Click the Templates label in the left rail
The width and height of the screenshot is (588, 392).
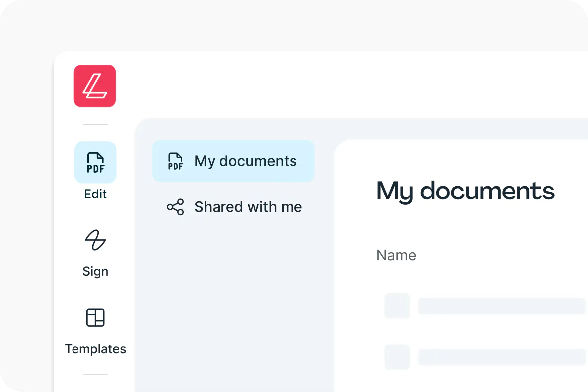coord(95,349)
